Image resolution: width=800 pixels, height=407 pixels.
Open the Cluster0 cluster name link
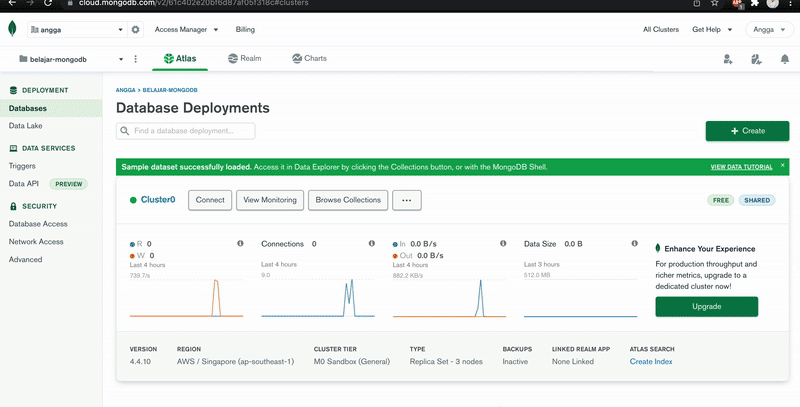coord(158,200)
